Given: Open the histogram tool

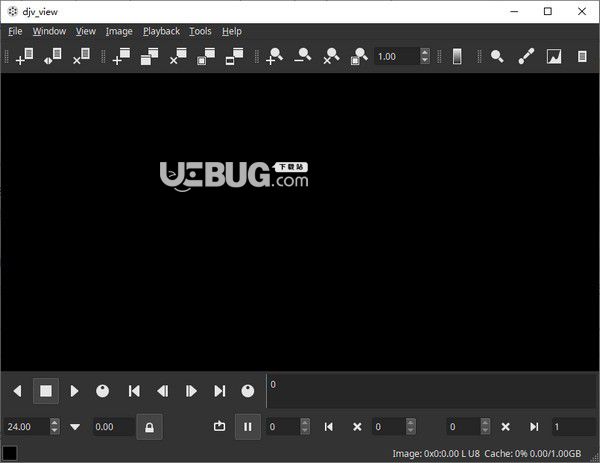Looking at the screenshot, I should click(x=554, y=57).
